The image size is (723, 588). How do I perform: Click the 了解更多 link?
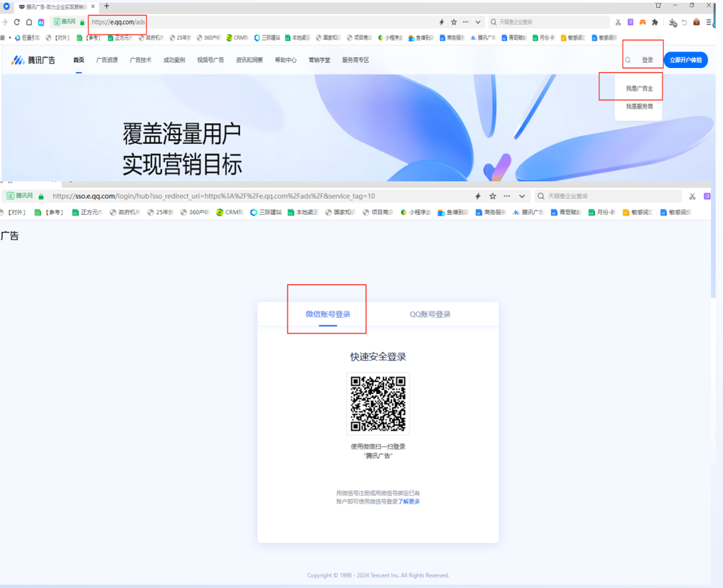tap(409, 501)
